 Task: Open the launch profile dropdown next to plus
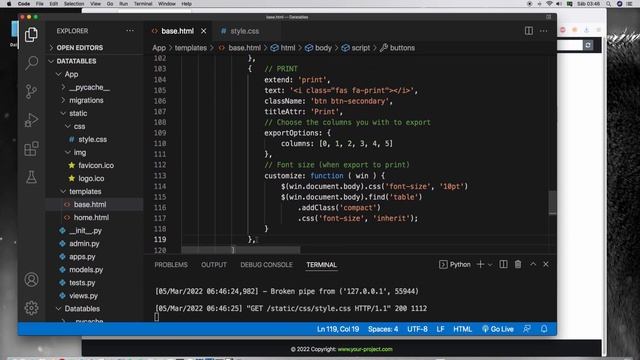[490, 265]
